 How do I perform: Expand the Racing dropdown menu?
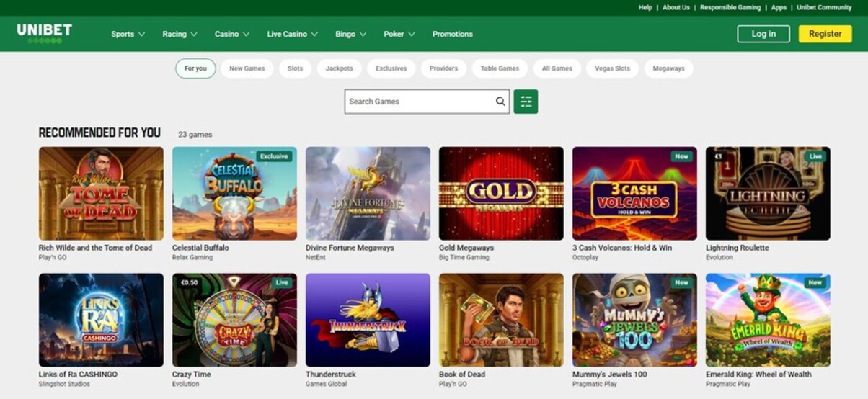180,34
